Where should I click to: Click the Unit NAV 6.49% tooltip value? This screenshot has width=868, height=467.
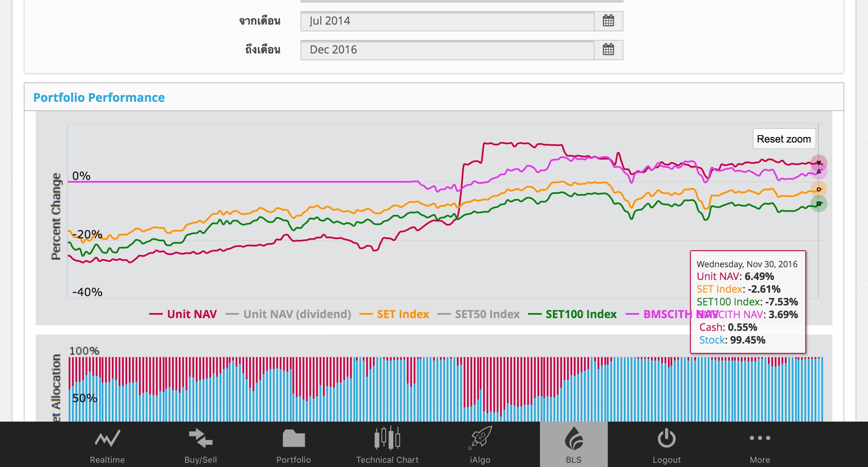[x=759, y=277]
